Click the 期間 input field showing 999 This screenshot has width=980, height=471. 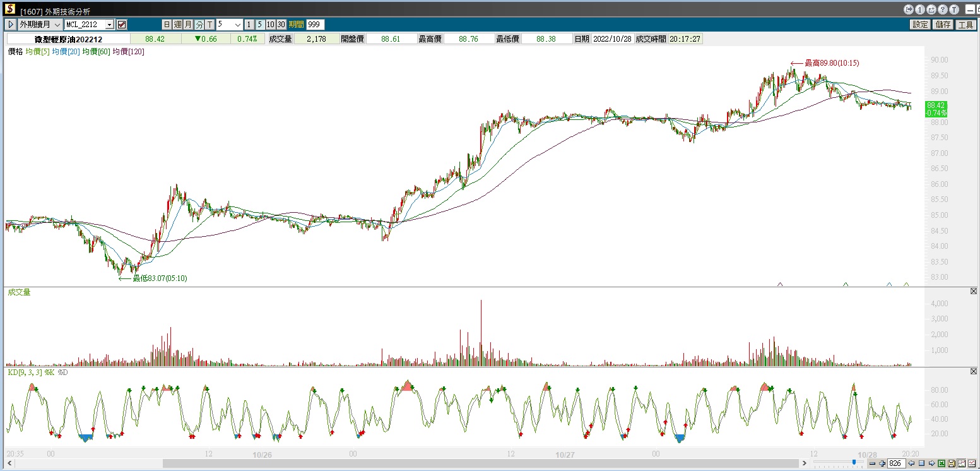click(x=315, y=25)
